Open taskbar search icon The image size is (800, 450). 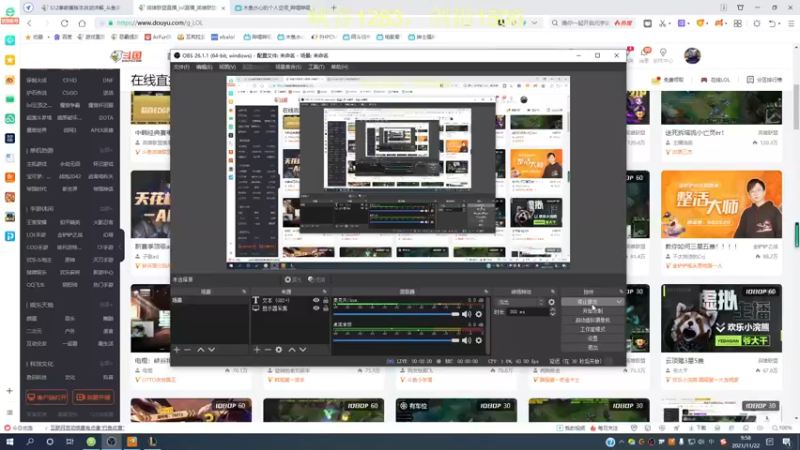(x=30, y=441)
